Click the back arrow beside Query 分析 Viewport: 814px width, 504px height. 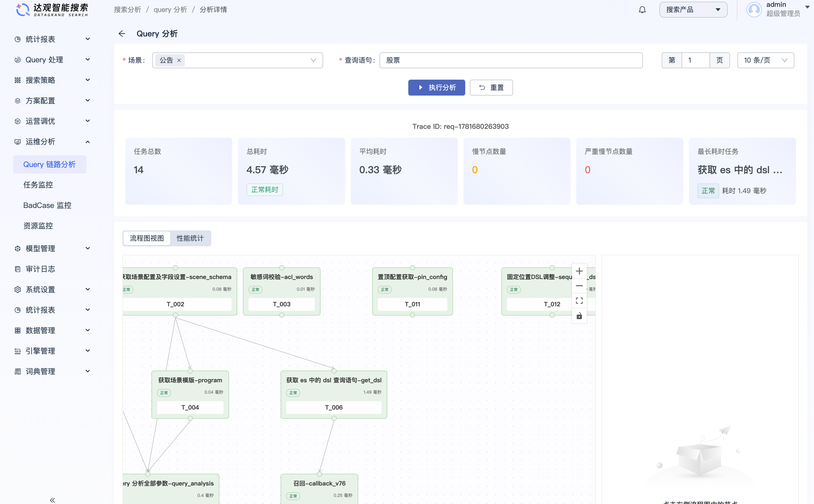pyautogui.click(x=122, y=34)
